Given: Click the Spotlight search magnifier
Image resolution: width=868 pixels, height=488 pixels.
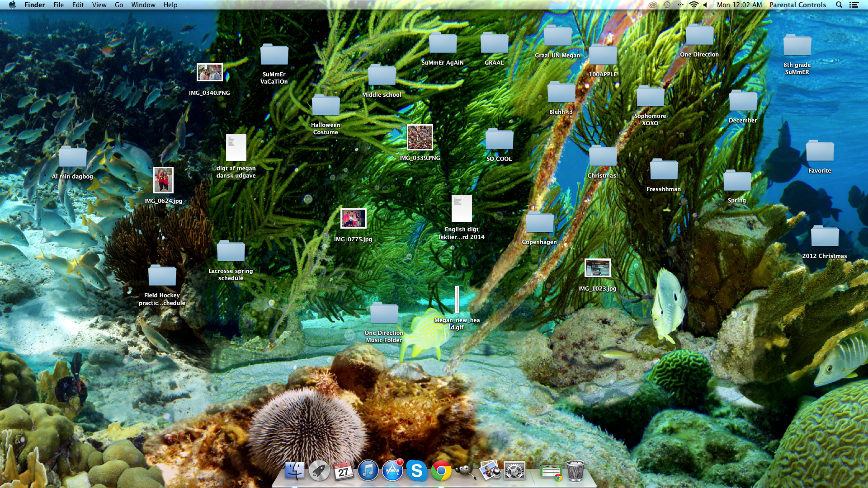Looking at the screenshot, I should coord(839,5).
